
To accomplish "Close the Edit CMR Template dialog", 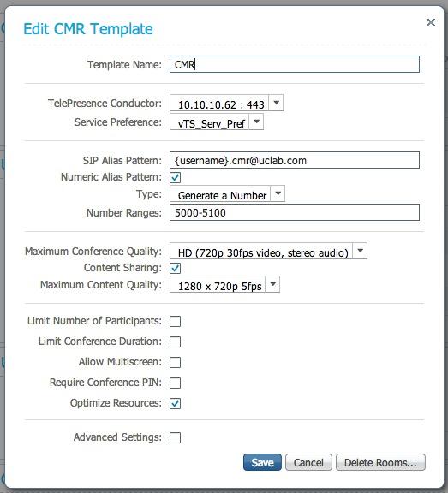I will coord(430,22).
